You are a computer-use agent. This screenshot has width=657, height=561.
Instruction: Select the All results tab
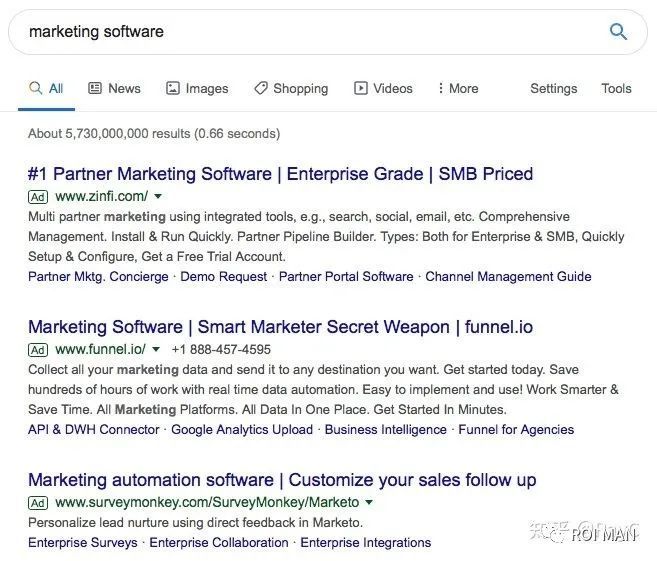(46, 88)
